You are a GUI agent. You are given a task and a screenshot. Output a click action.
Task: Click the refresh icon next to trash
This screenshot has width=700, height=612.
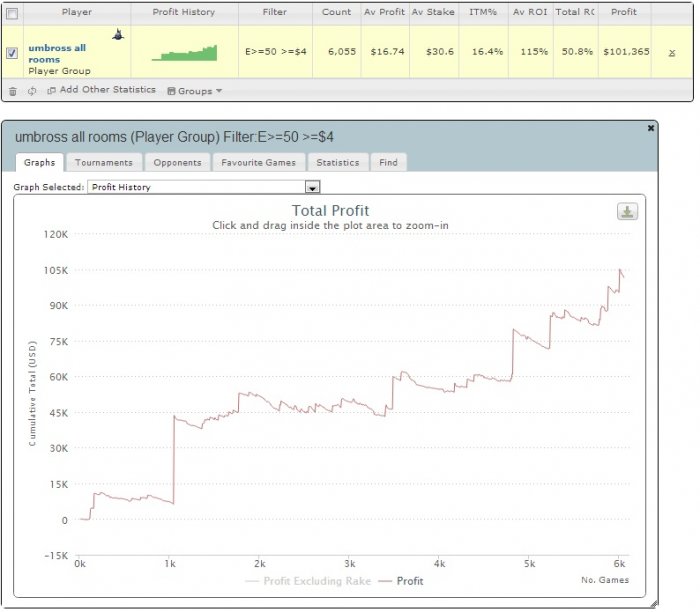[32, 91]
